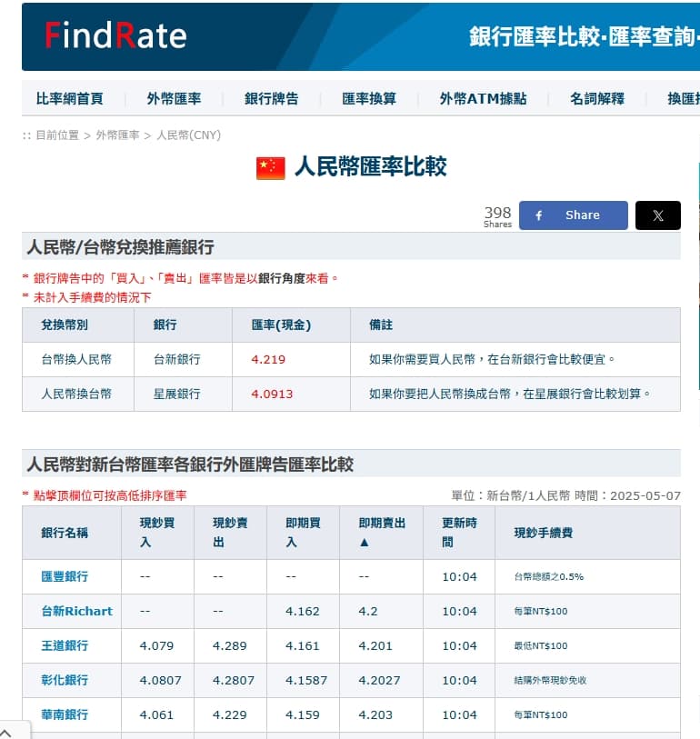
Task: Open the 外幣匯率 menu item
Action: [x=174, y=98]
